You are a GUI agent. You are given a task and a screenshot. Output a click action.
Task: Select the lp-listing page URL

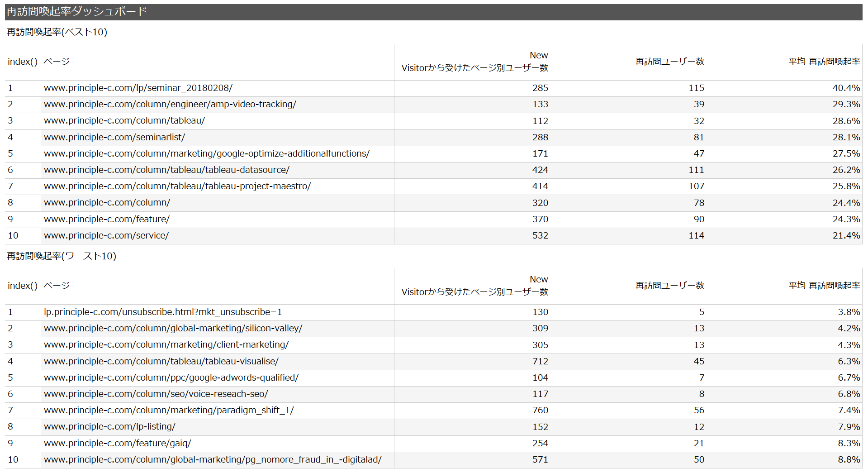click(x=109, y=427)
